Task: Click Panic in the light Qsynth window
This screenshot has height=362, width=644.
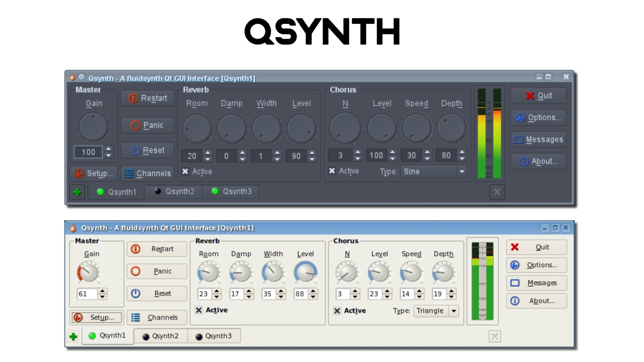Action: 157,271
